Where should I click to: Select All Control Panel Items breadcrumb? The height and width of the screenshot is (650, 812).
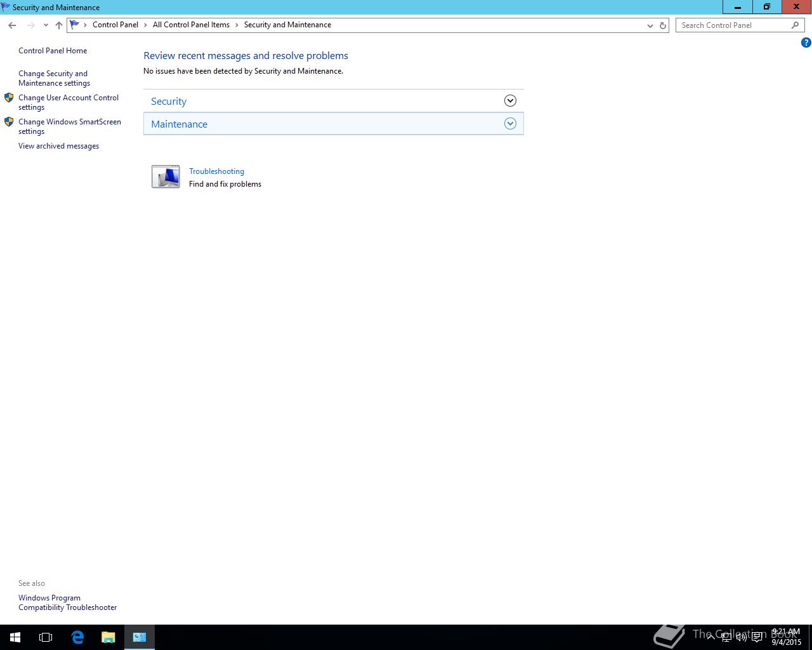[191, 25]
